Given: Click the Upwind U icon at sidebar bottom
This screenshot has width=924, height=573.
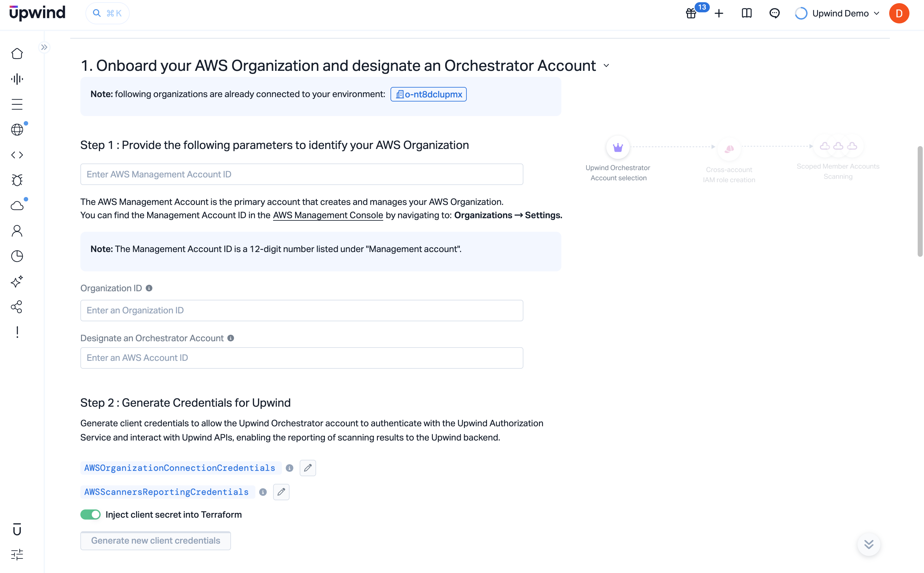Looking at the screenshot, I should click(17, 529).
